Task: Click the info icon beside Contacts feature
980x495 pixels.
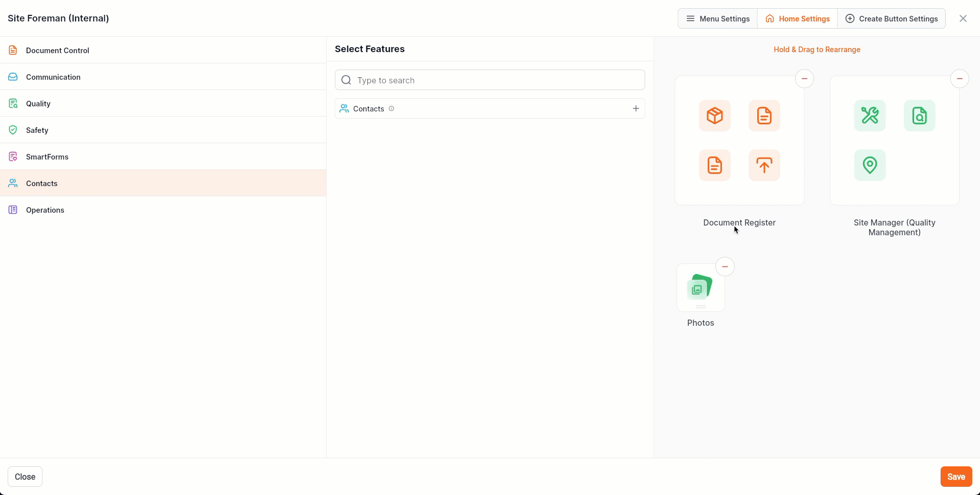Action: pos(391,108)
